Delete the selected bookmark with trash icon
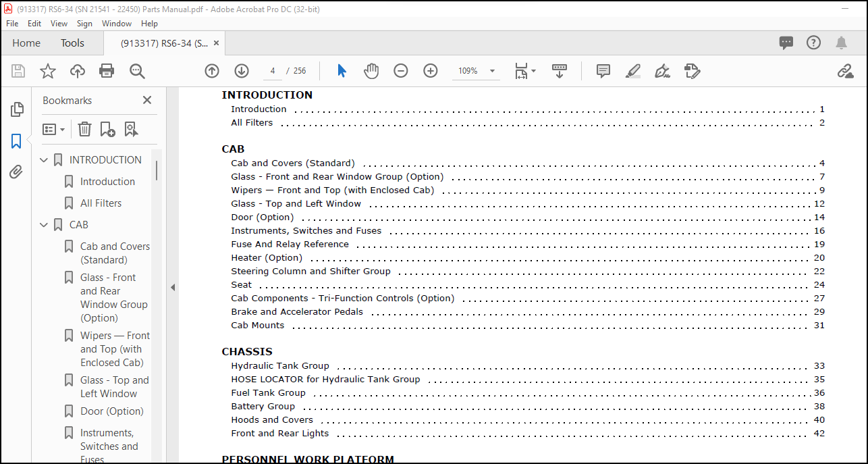This screenshot has height=464, width=868. (x=84, y=129)
